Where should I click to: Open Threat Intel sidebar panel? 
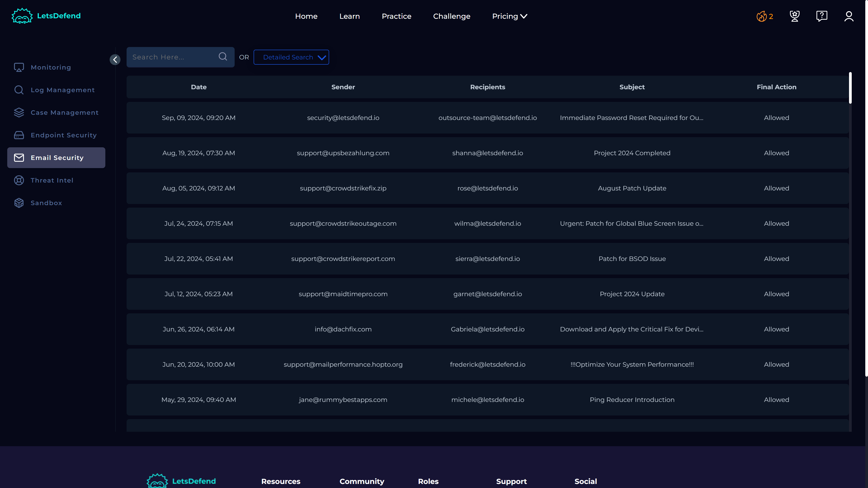click(52, 179)
